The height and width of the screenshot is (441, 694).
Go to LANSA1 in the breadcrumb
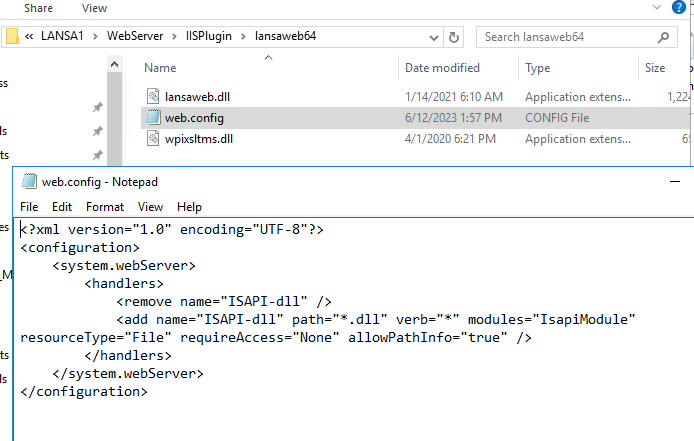coord(62,36)
